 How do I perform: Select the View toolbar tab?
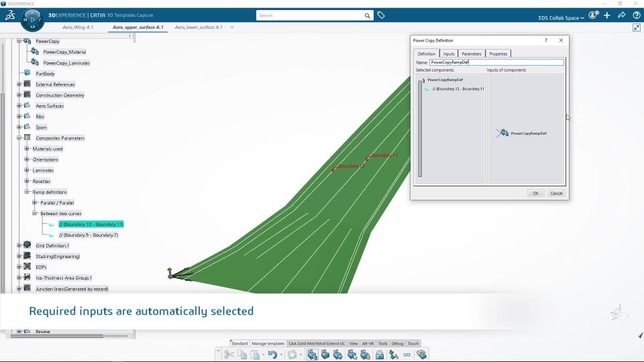pyautogui.click(x=354, y=343)
